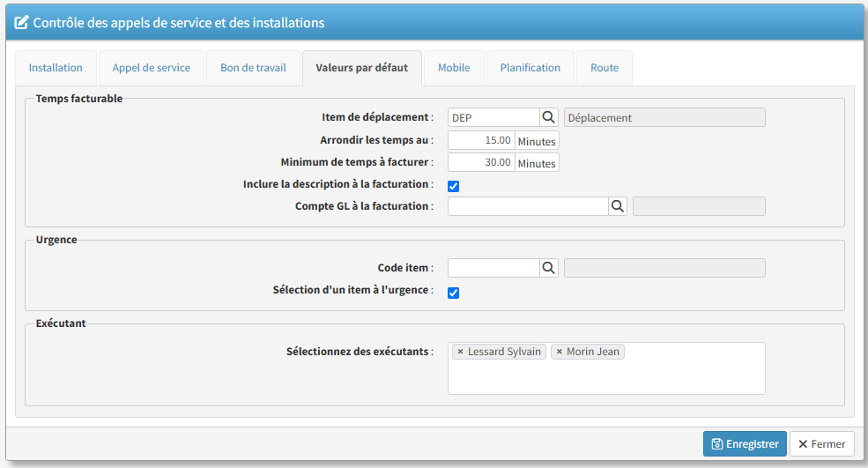This screenshot has height=468, width=868.
Task: Toggle Sélection d'un item à l'urgence checkbox
Action: coord(454,293)
